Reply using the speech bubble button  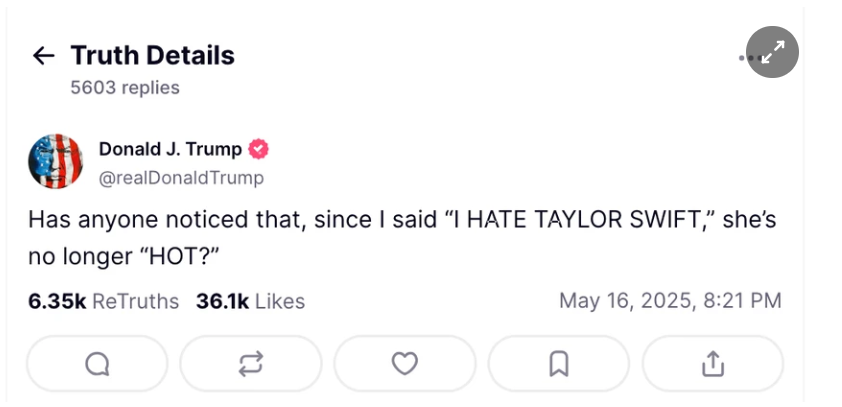point(97,364)
